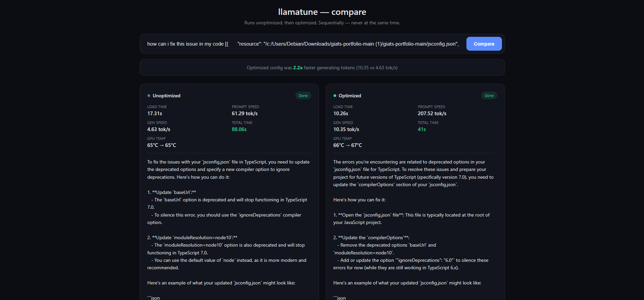Click "You can use the default value" bullet
The image size is (644, 300).
click(227, 264)
